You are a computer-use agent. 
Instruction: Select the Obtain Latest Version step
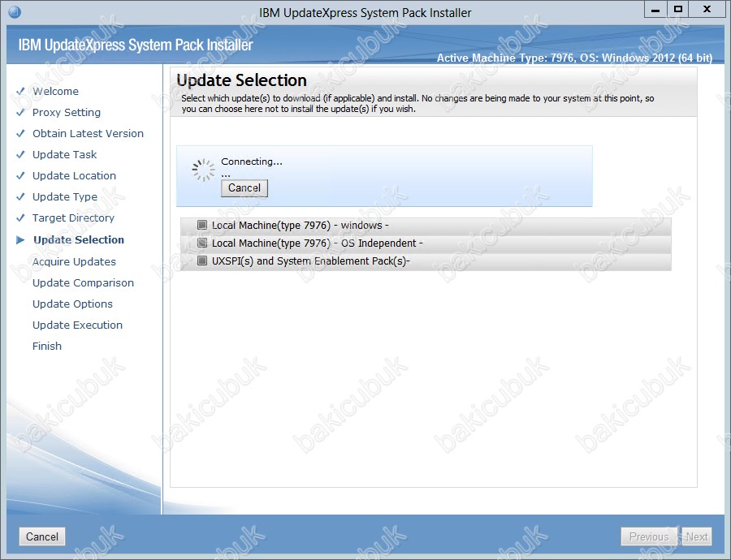(x=88, y=133)
